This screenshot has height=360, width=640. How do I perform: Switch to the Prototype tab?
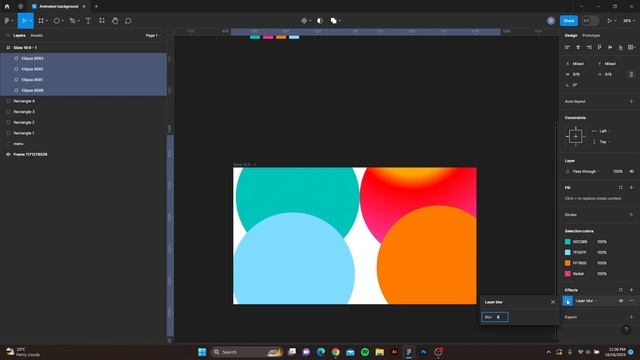[591, 36]
